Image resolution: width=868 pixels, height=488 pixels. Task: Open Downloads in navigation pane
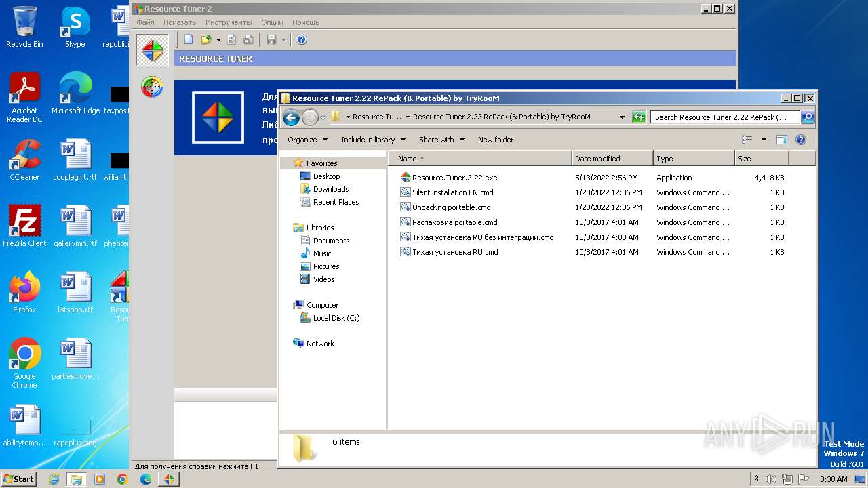tap(330, 189)
